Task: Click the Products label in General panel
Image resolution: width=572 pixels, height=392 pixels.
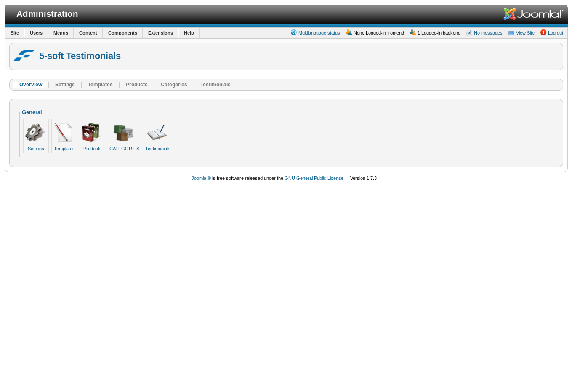Action: click(92, 149)
